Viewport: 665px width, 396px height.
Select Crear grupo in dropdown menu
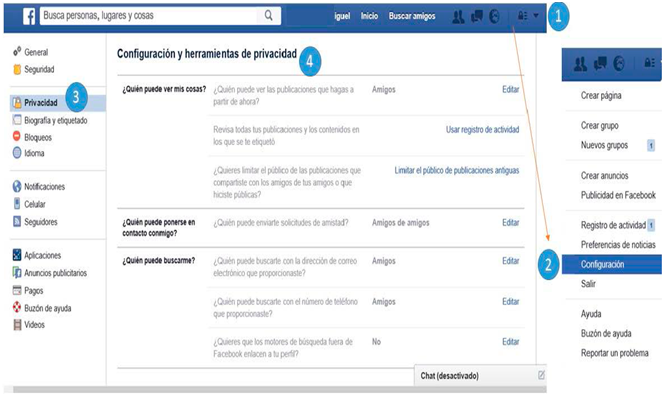(x=600, y=125)
